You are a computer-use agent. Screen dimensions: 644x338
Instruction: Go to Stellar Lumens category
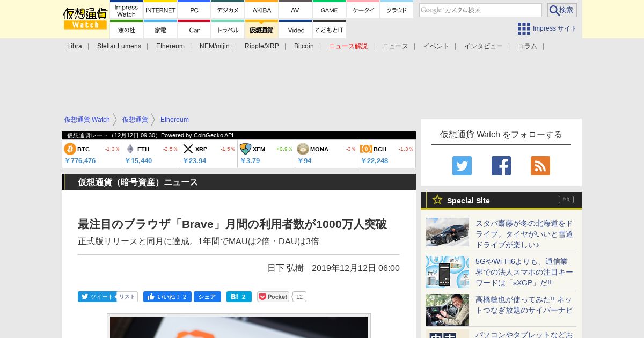pos(119,46)
